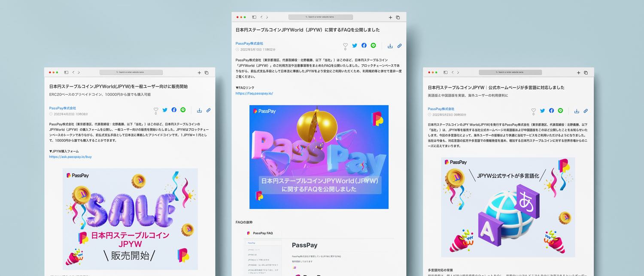Click the heart like icon in left window
The height and width of the screenshot is (276, 644).
[156, 110]
